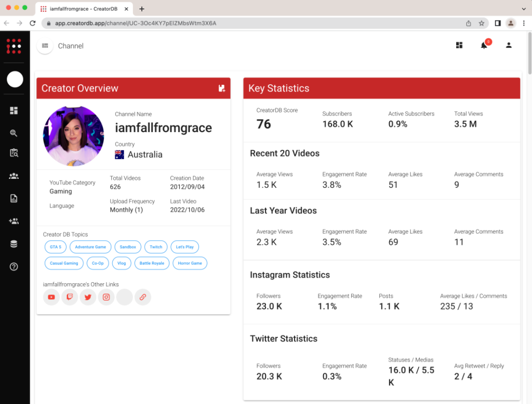Toggle the sidebar menu button beside Channel

(x=45, y=46)
